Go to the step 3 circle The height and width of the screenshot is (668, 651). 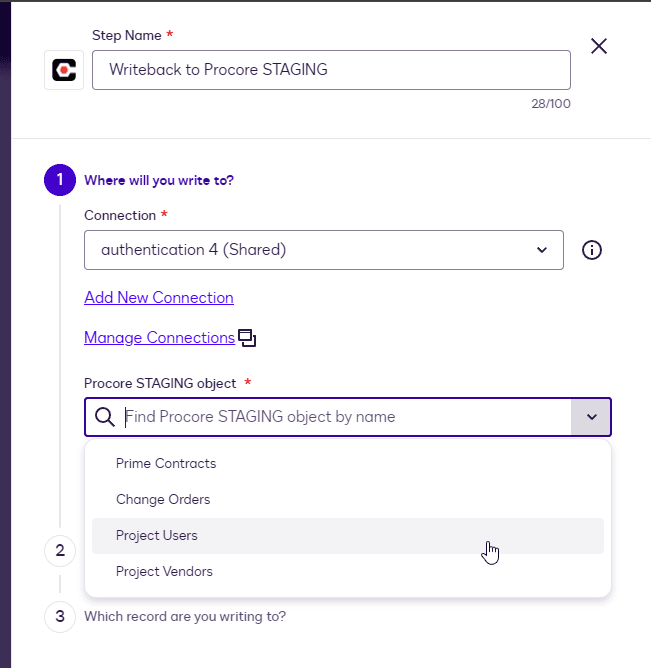pyautogui.click(x=60, y=616)
